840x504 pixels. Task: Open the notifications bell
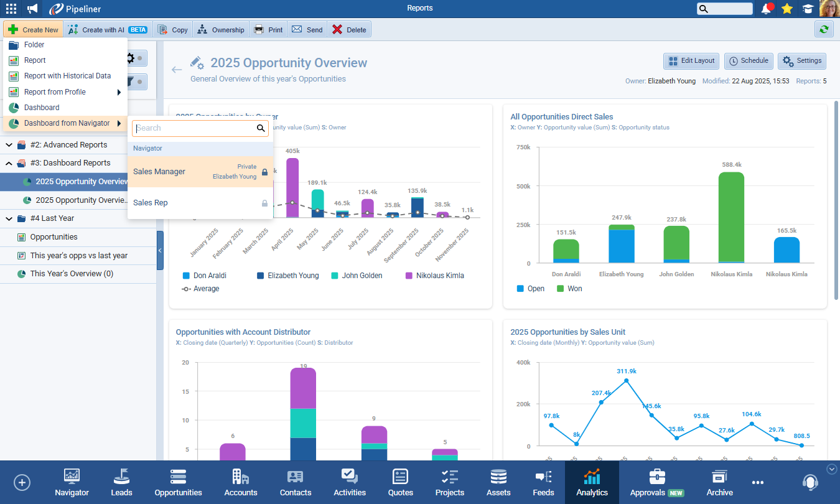coord(767,9)
